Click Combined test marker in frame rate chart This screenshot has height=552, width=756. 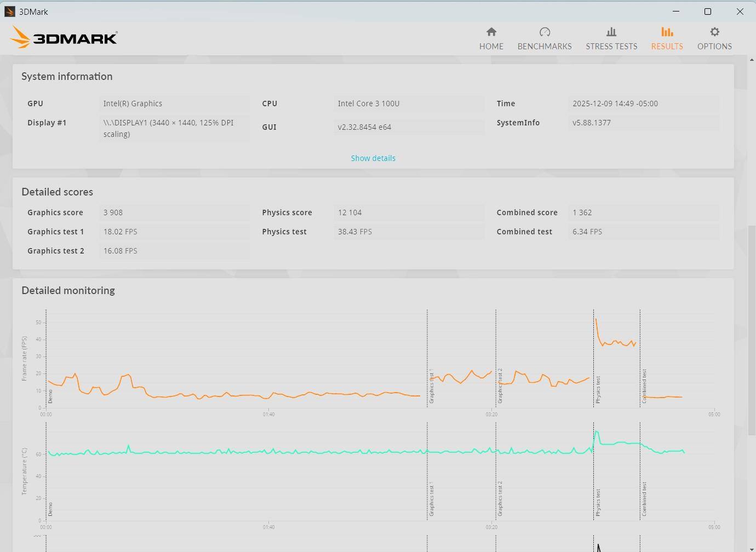644,386
